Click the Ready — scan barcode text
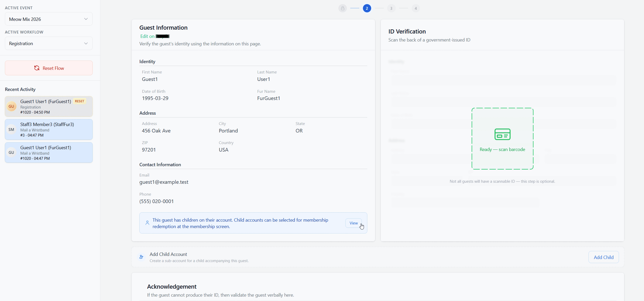Viewport: 644px width, 301px height. (502, 149)
